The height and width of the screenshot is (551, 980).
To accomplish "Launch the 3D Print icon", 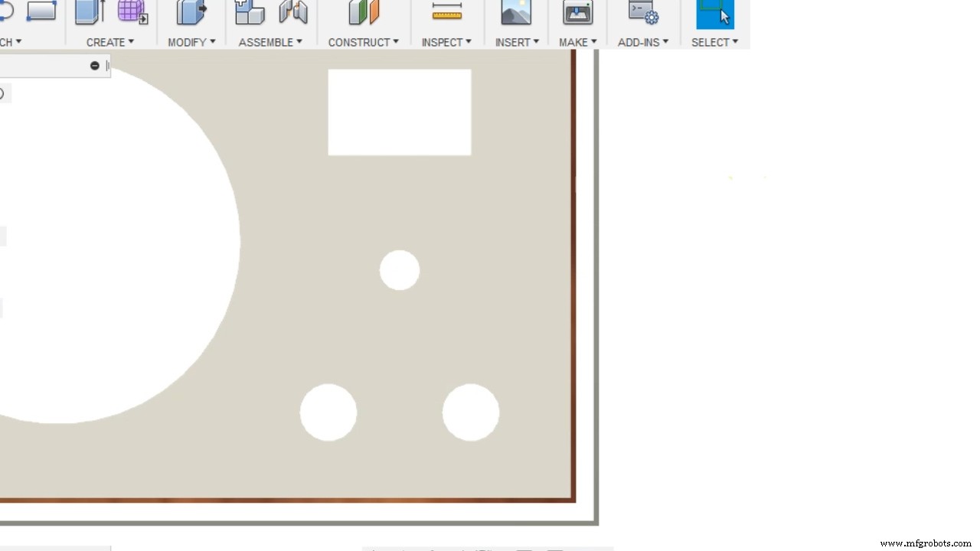I will [578, 11].
